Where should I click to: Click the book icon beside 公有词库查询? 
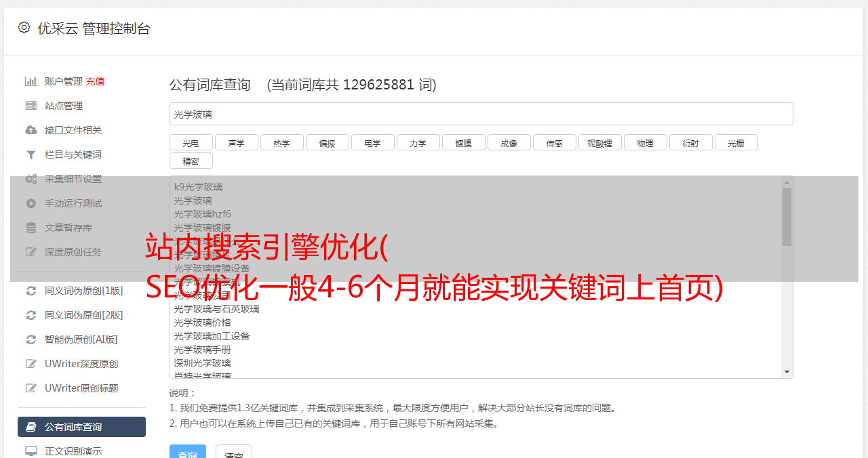coord(31,427)
